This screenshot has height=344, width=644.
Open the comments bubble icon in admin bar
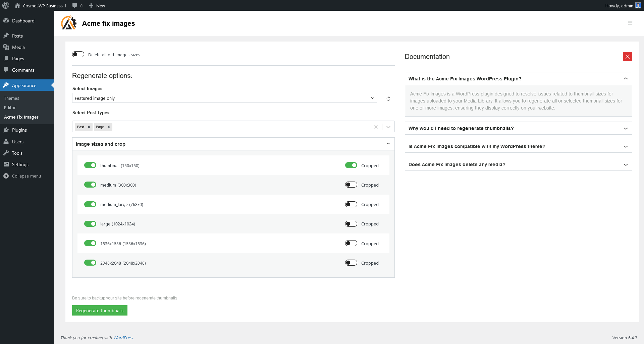[74, 5]
